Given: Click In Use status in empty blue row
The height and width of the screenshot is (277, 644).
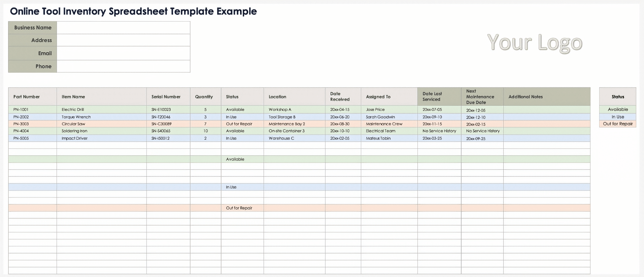Looking at the screenshot, I should 242,187.
